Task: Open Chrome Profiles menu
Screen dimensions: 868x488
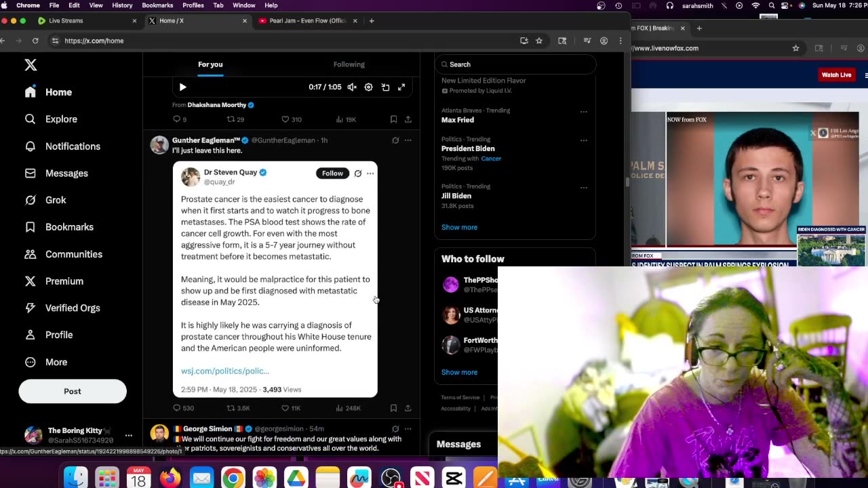Action: [193, 5]
